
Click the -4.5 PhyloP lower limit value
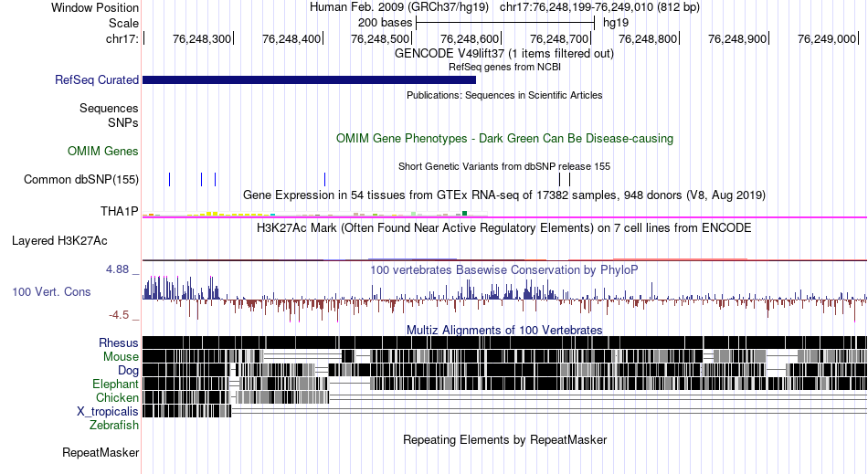[x=119, y=315]
